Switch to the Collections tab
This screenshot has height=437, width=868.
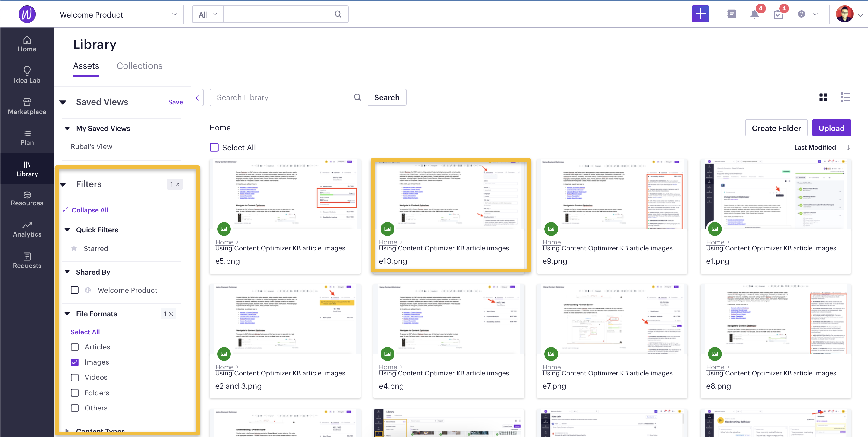click(x=139, y=66)
